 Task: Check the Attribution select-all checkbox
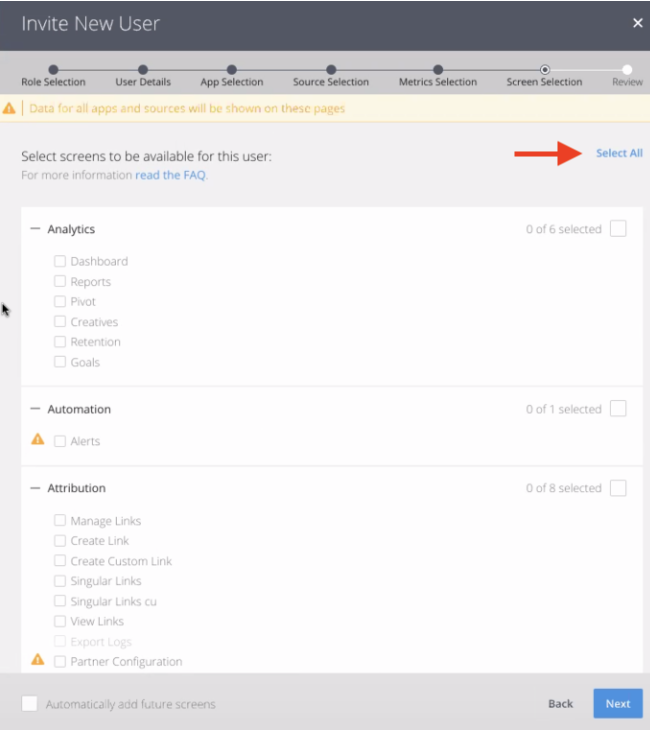(618, 488)
